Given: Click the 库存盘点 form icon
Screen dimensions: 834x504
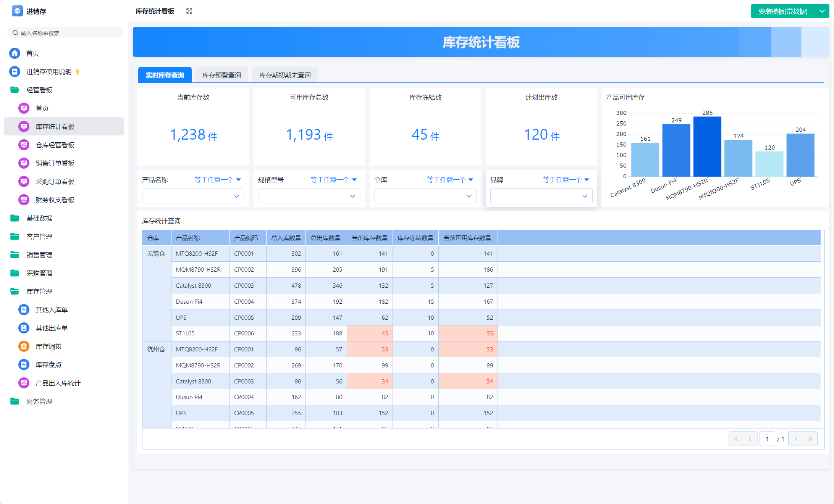Looking at the screenshot, I should [24, 365].
